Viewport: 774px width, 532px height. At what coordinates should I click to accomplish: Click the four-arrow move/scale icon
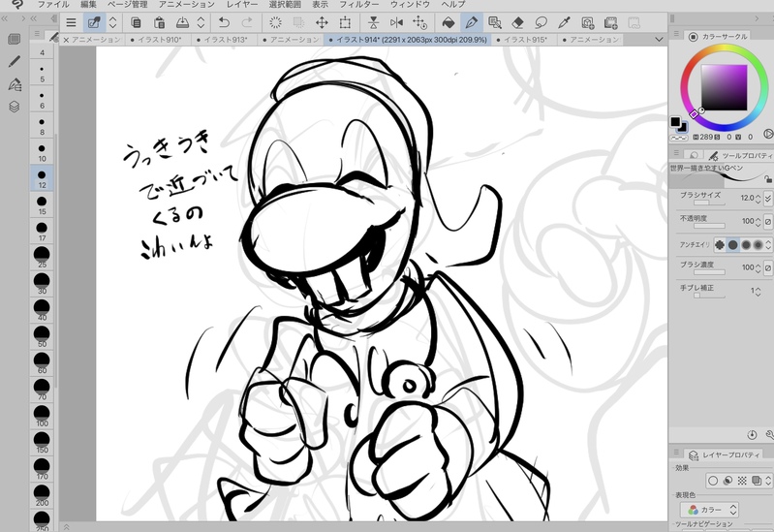tap(322, 22)
